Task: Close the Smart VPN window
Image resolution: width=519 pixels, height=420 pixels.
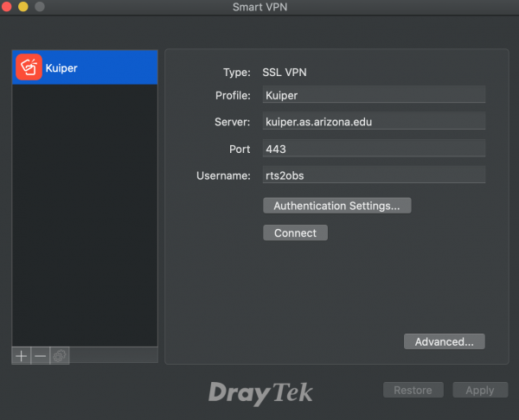Action: (6, 6)
